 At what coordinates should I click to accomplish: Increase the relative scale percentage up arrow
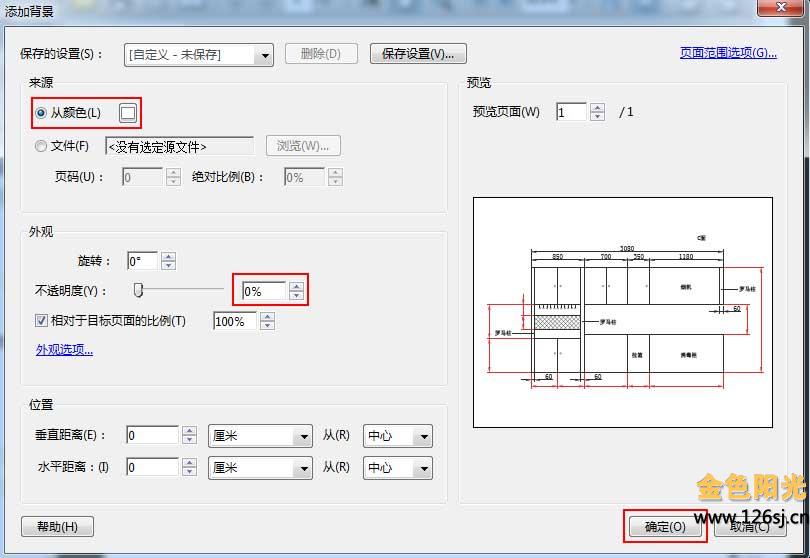pyautogui.click(x=267, y=317)
